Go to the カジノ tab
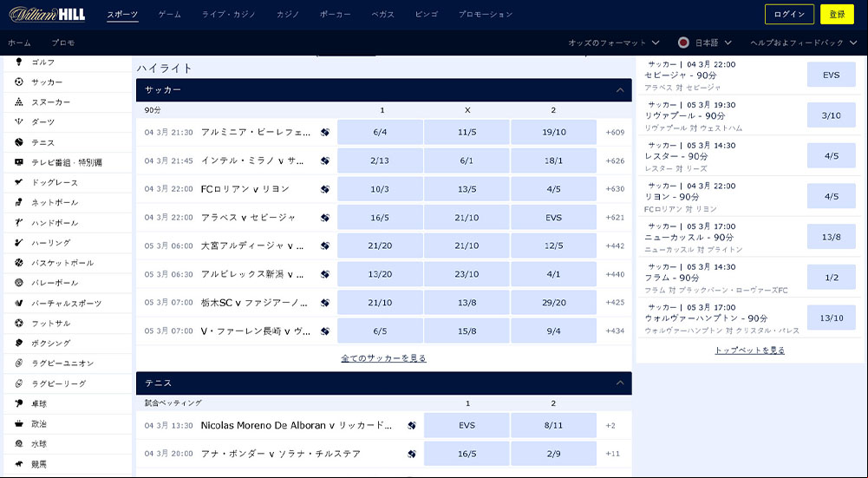The height and width of the screenshot is (478, 868). [x=288, y=15]
